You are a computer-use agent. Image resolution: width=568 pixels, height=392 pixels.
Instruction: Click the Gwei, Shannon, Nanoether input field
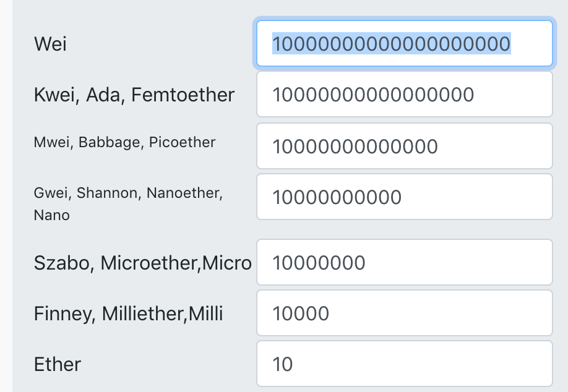point(404,197)
